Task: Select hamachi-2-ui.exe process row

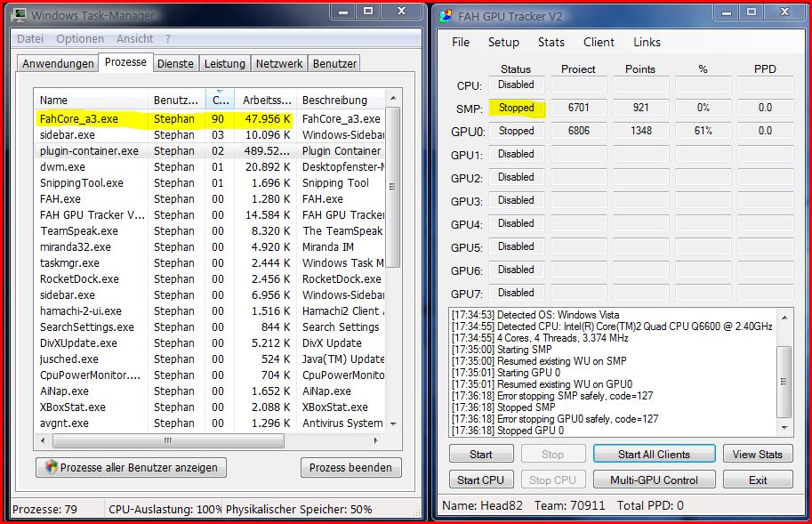Action: tap(210, 310)
